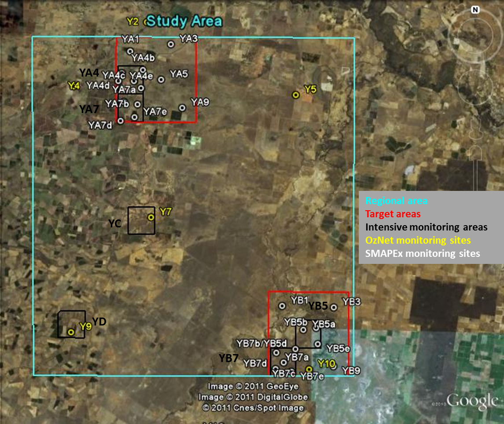Click the North compass N indicator

(475, 10)
